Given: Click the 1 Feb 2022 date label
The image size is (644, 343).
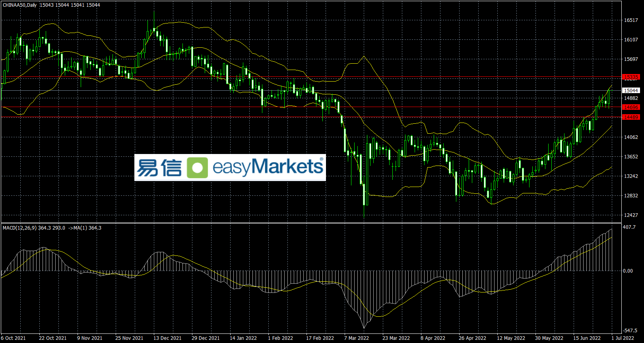Looking at the screenshot, I should point(280,338).
